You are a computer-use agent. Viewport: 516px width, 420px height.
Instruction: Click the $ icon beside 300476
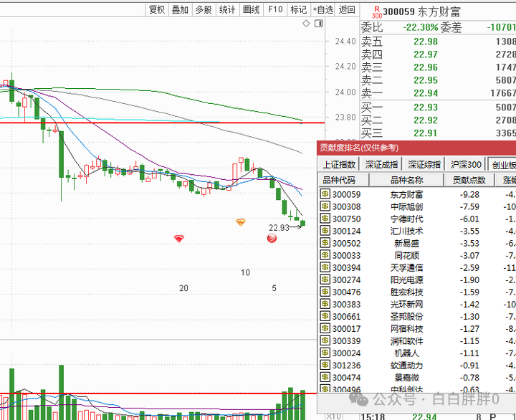coord(325,291)
